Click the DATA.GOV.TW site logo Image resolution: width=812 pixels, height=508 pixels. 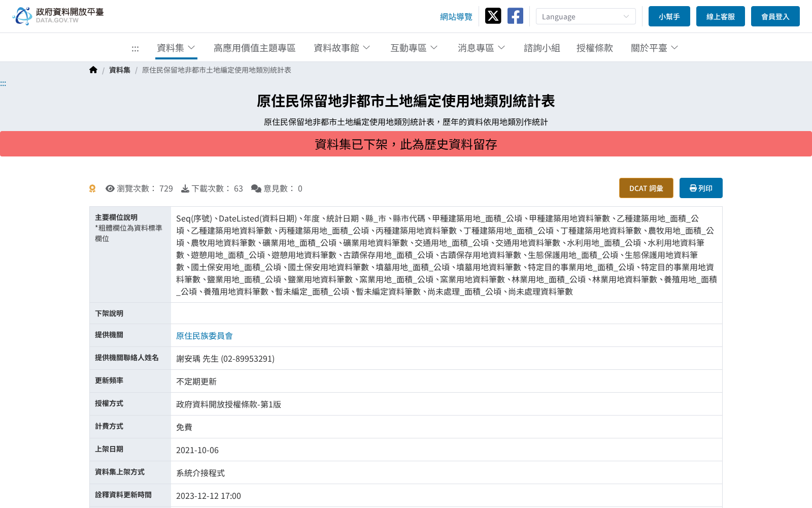(58, 16)
